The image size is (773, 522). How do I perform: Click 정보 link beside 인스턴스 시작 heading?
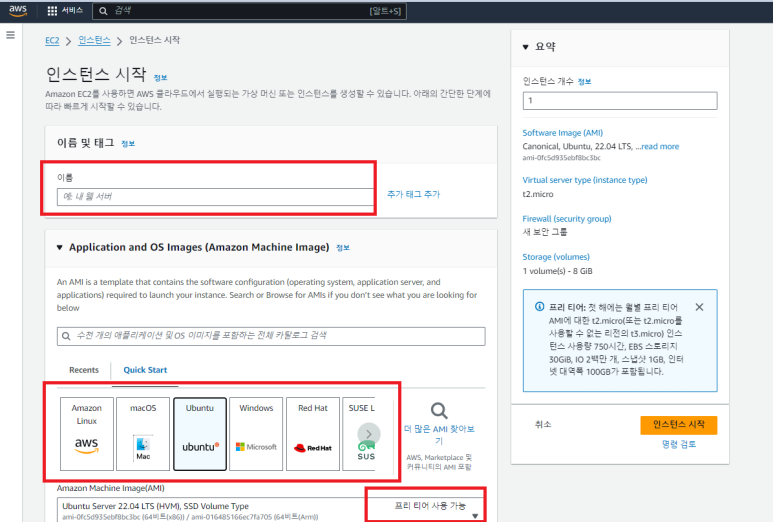click(161, 78)
